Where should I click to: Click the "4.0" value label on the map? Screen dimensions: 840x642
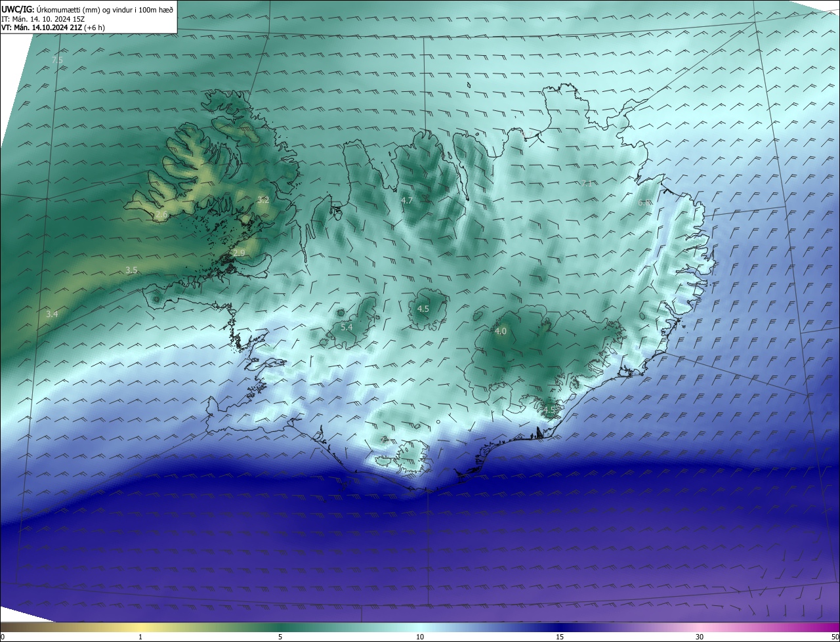point(501,332)
